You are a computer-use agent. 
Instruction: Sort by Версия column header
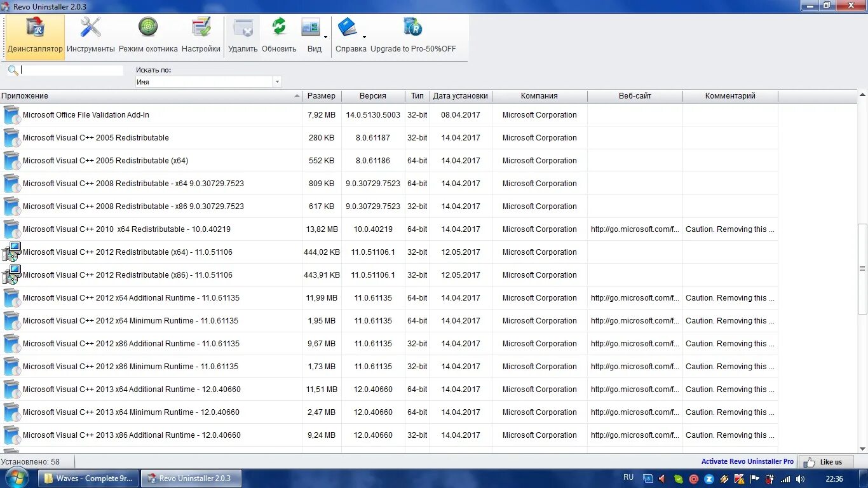point(373,96)
